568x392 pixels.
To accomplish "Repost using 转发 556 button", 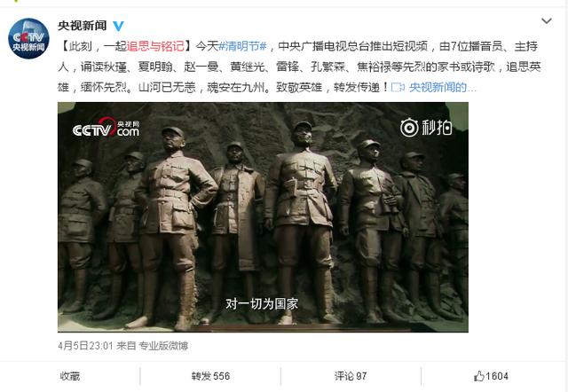I will coord(210,376).
